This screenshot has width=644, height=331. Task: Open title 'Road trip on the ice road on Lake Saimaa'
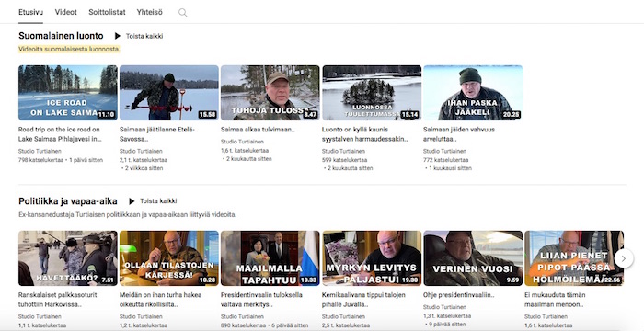click(60, 134)
